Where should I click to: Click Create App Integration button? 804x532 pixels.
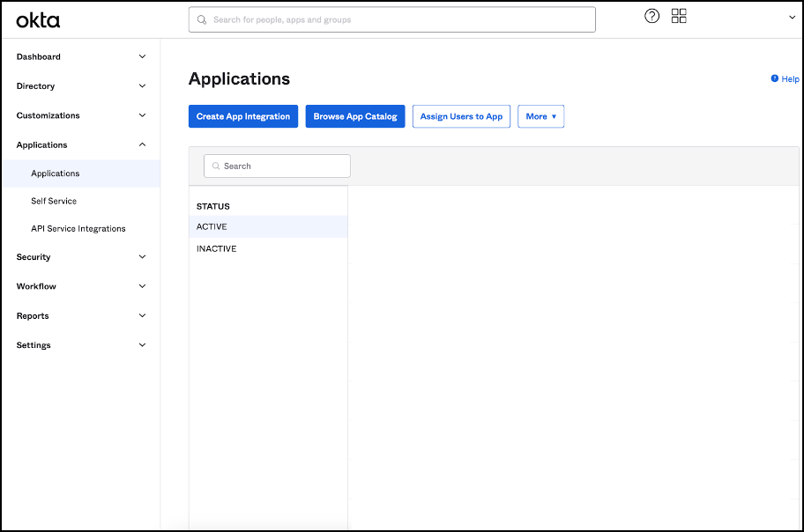(x=243, y=116)
